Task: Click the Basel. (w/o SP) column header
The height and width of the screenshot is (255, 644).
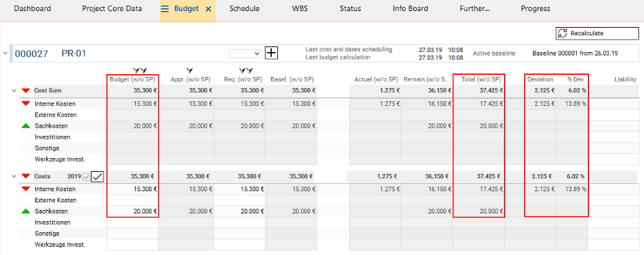Action: 292,79
